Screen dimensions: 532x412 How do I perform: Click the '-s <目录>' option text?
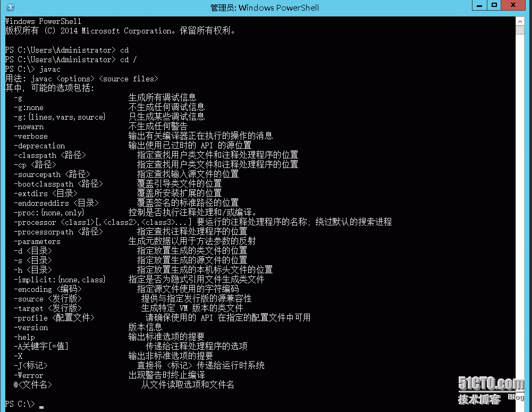32,260
